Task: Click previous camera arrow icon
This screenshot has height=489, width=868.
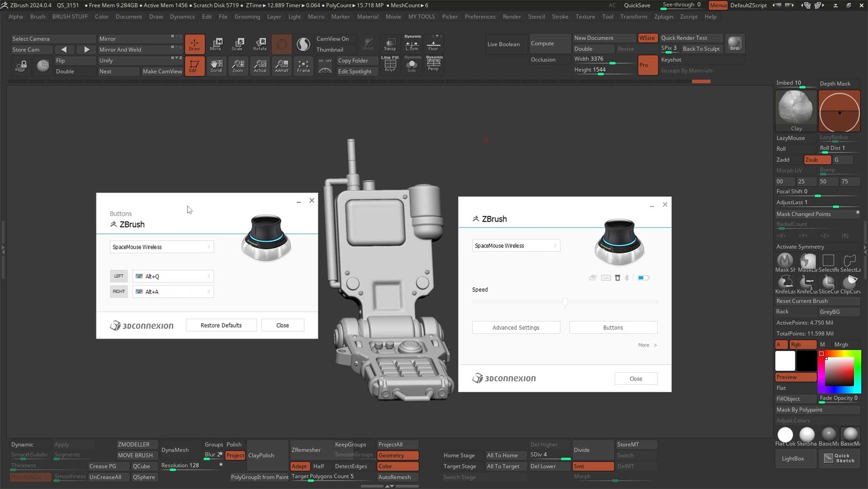Action: pos(64,50)
